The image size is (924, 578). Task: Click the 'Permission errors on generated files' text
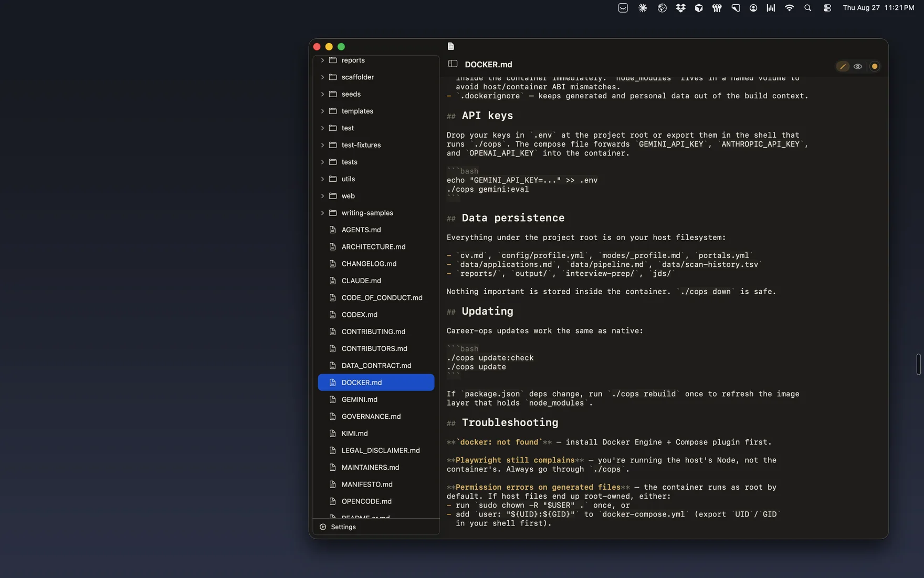538,488
